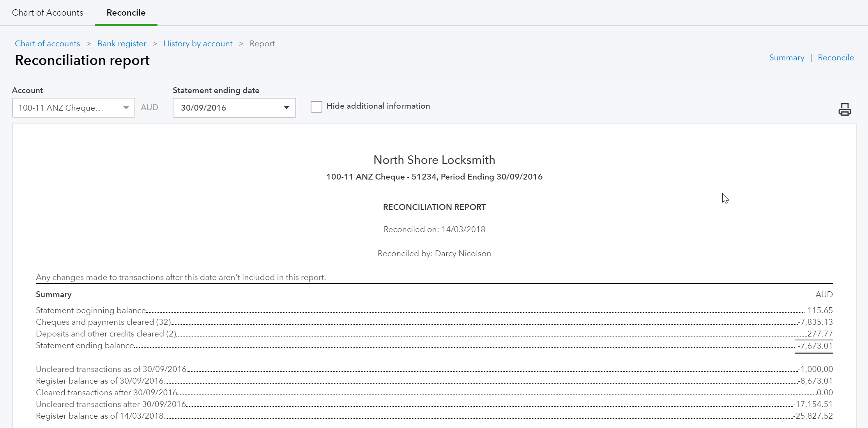The width and height of the screenshot is (868, 428).
Task: Navigate to History by account breadcrumb
Action: pos(198,44)
